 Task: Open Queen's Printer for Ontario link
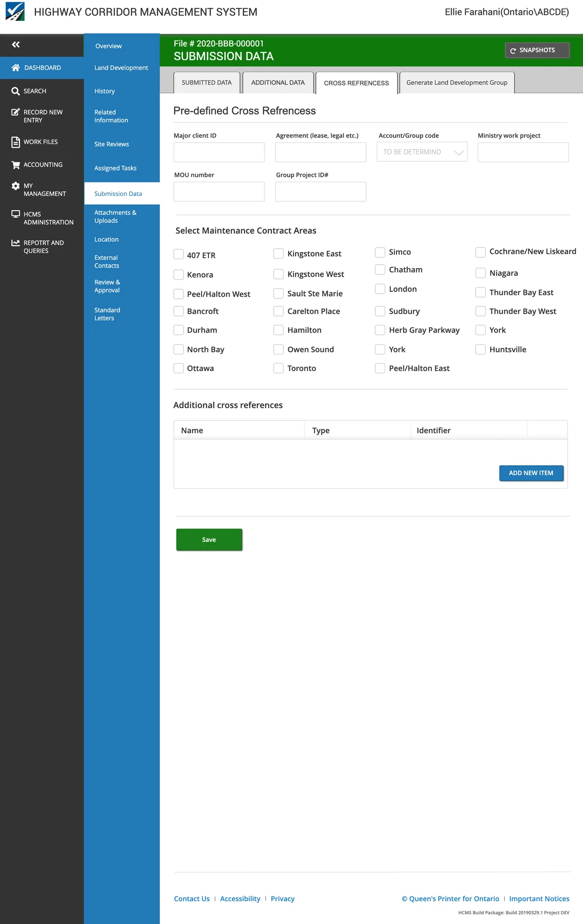pyautogui.click(x=450, y=899)
